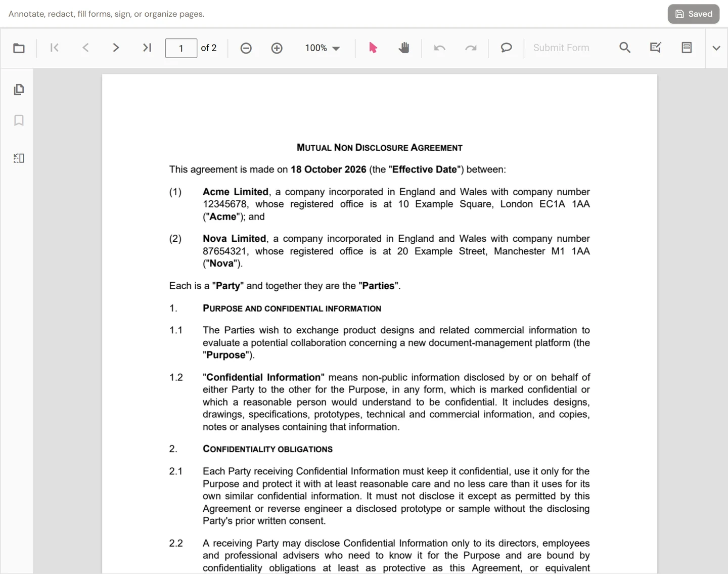Screen dimensions: 728x574
Task: Activate the hand pan tool
Action: click(404, 48)
